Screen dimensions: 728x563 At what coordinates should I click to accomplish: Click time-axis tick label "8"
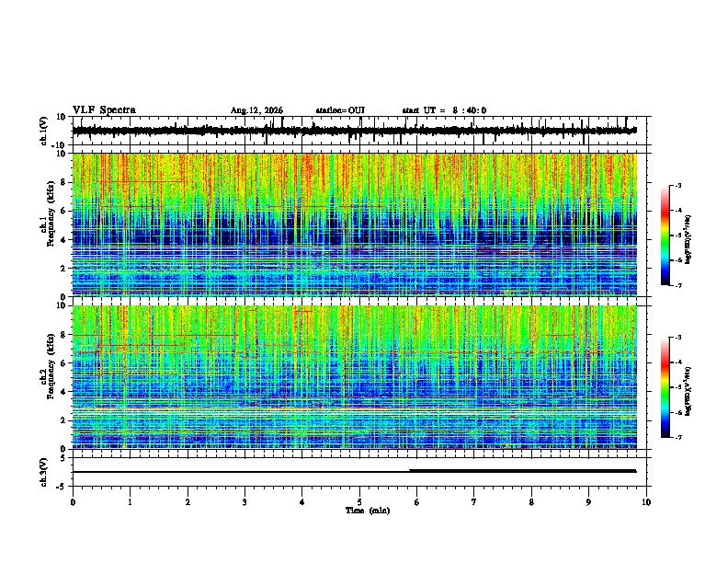[x=531, y=502]
